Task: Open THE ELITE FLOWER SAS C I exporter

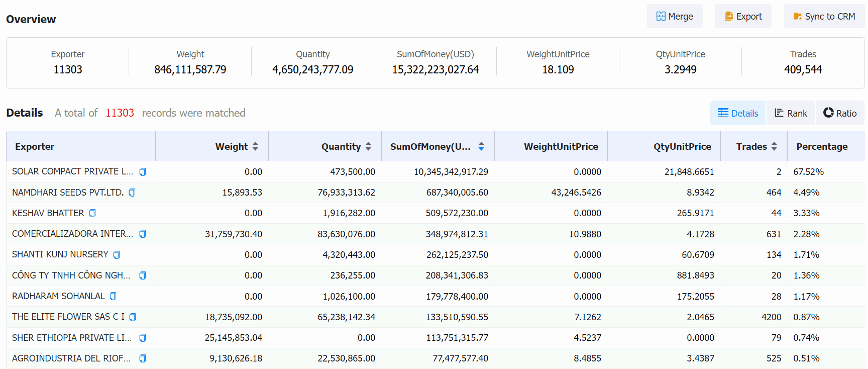Action: tap(68, 317)
